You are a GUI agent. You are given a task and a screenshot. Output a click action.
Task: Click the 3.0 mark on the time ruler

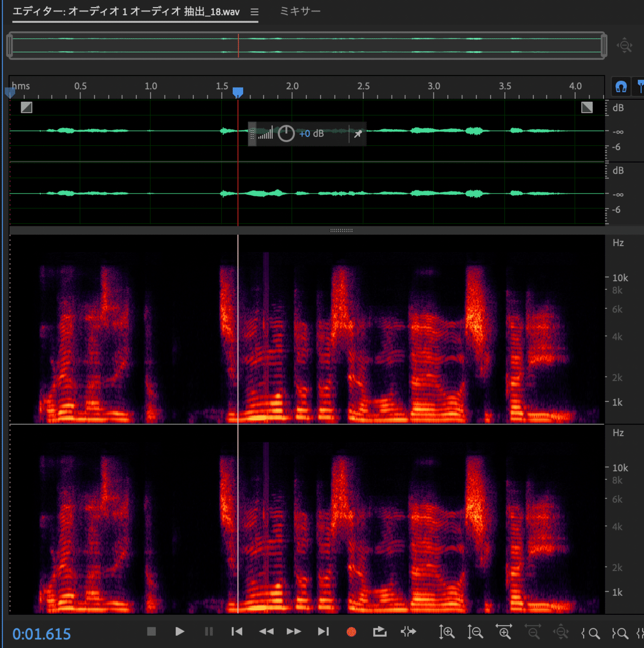434,86
